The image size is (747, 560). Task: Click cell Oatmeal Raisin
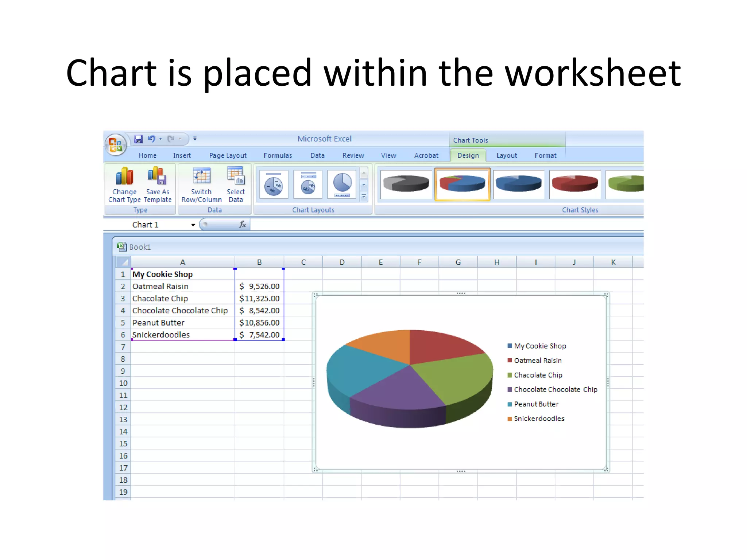click(183, 286)
